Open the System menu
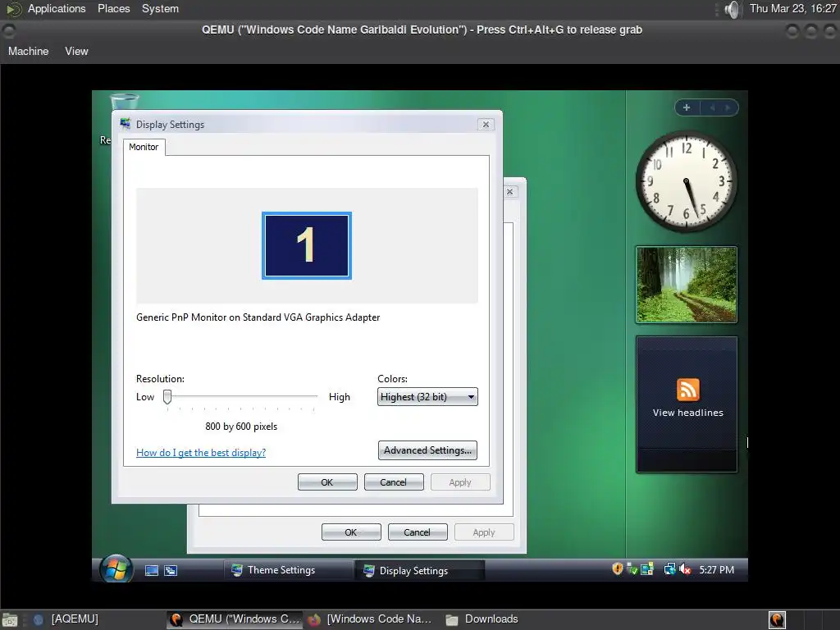 160,8
